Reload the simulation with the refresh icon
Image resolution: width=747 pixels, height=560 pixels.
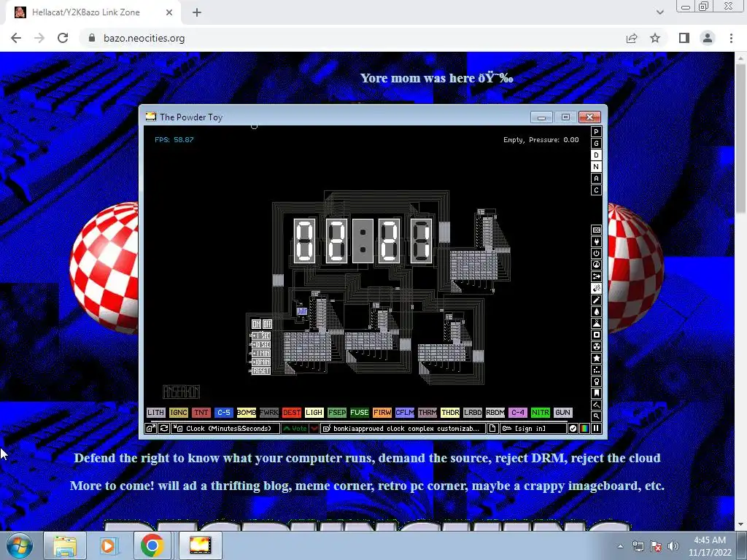[164, 429]
